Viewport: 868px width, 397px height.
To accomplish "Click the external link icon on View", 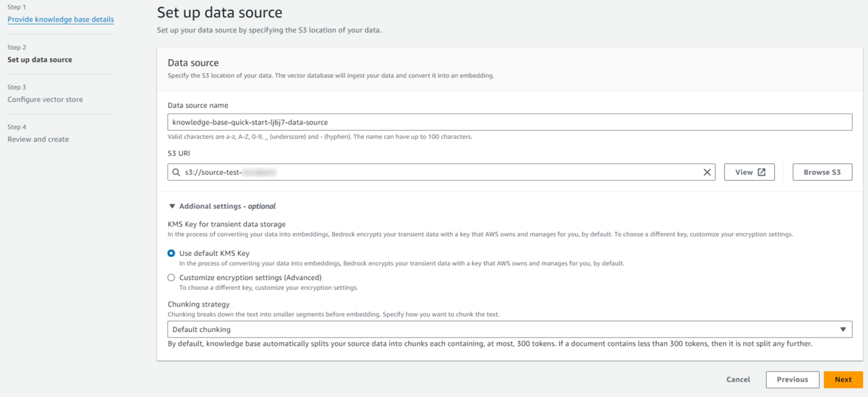I will [x=762, y=173].
